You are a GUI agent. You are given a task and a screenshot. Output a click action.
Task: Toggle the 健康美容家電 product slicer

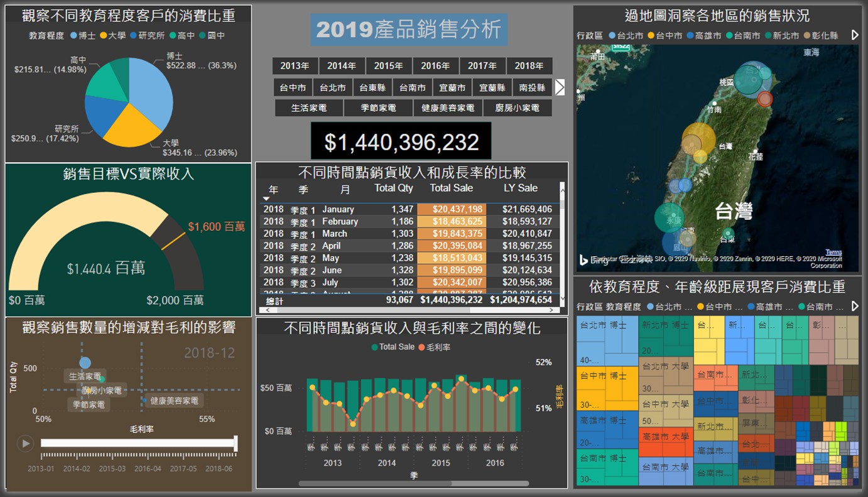[x=448, y=107]
